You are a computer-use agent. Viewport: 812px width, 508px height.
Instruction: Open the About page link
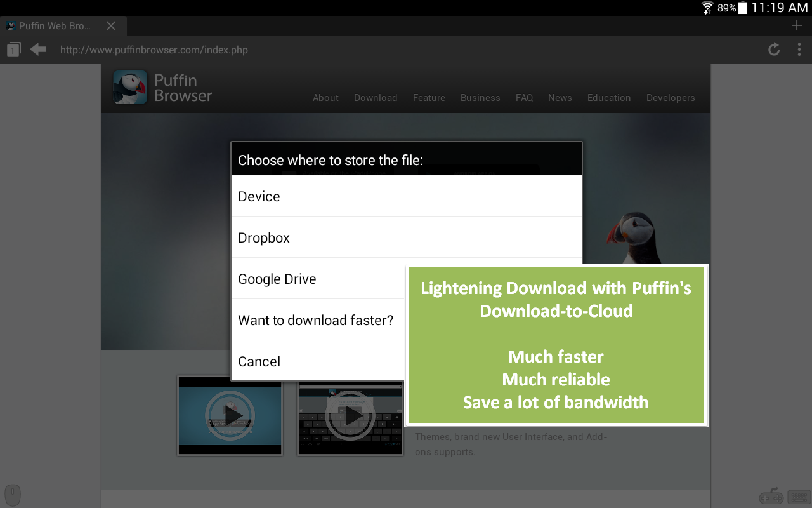(325, 98)
